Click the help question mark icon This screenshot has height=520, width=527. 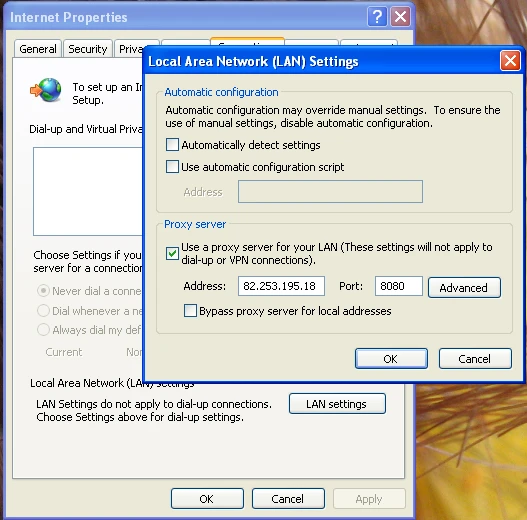(x=377, y=16)
